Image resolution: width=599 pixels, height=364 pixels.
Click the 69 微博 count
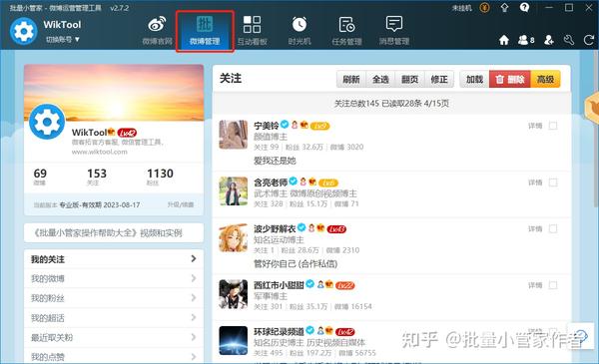[40, 177]
